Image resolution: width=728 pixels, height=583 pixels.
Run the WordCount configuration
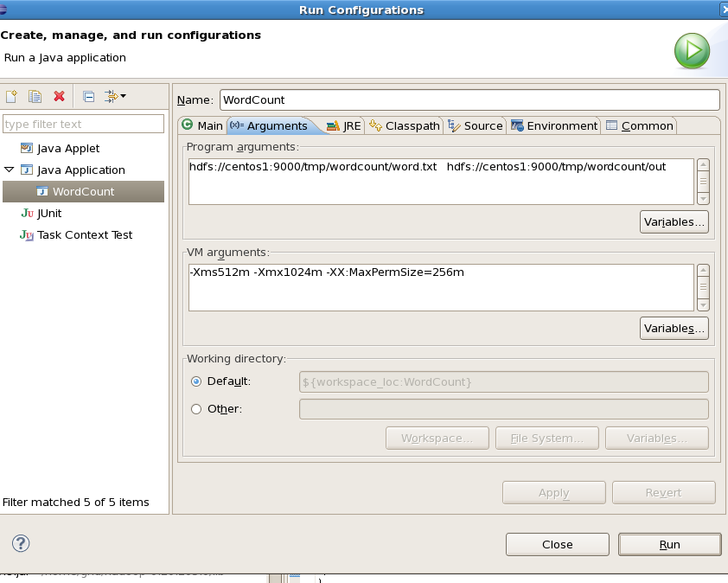point(669,544)
